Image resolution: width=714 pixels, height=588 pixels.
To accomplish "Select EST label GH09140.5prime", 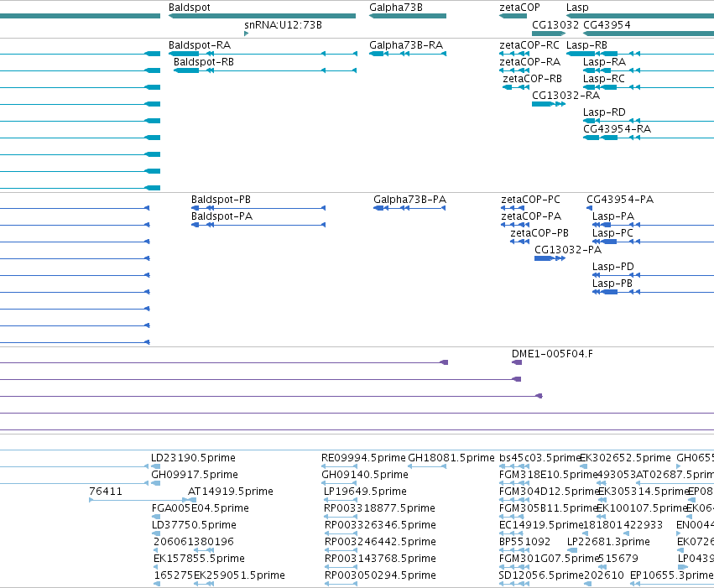I will coord(365,475).
